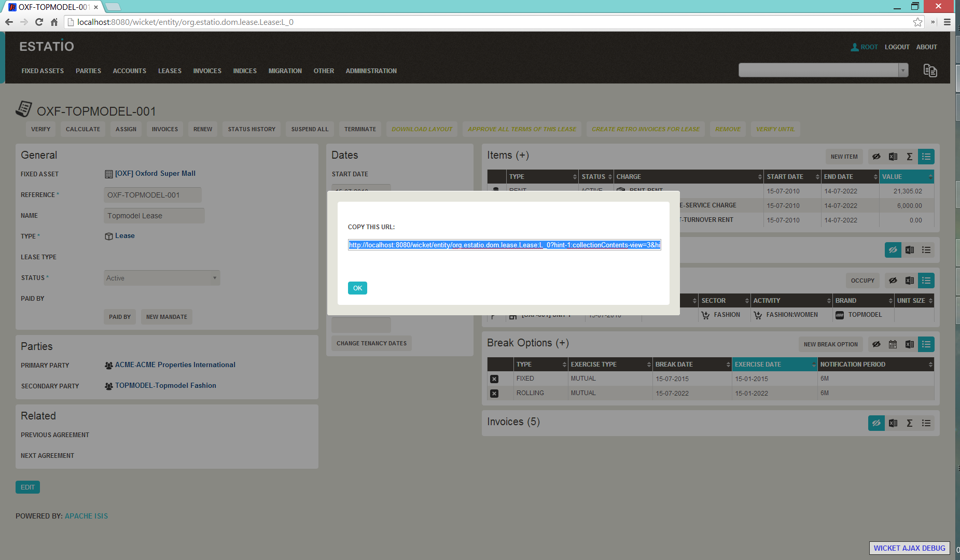Click sigma summary icon in Items panel
This screenshot has width=960, height=560.
click(909, 157)
